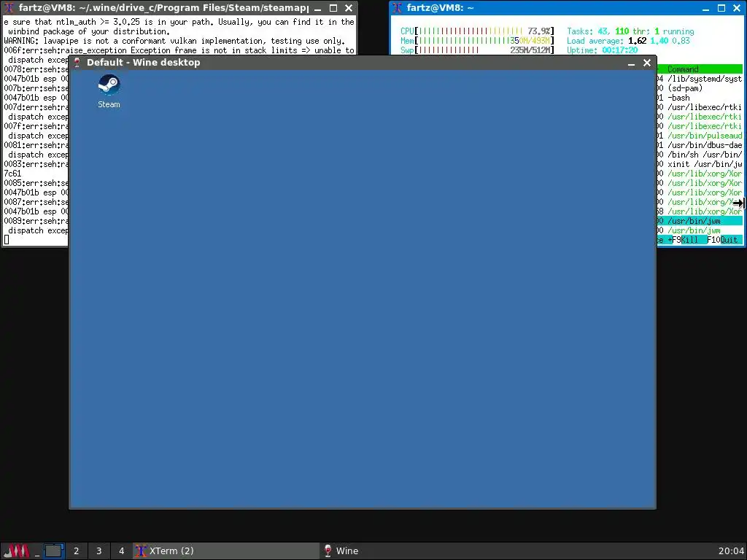The height and width of the screenshot is (560, 747).
Task: Click the XTerm icon in steamapps terminal titlebar
Action: click(9, 8)
